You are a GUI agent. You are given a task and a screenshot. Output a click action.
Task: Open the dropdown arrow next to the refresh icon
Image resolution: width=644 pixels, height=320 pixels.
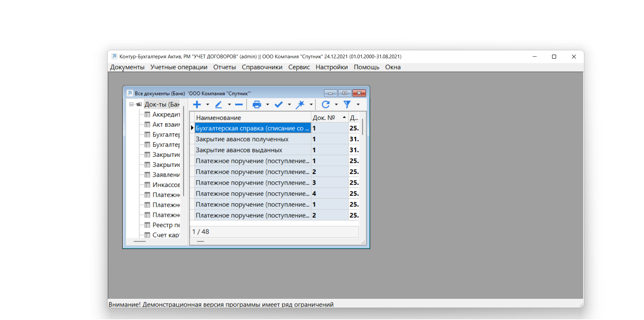[336, 105]
